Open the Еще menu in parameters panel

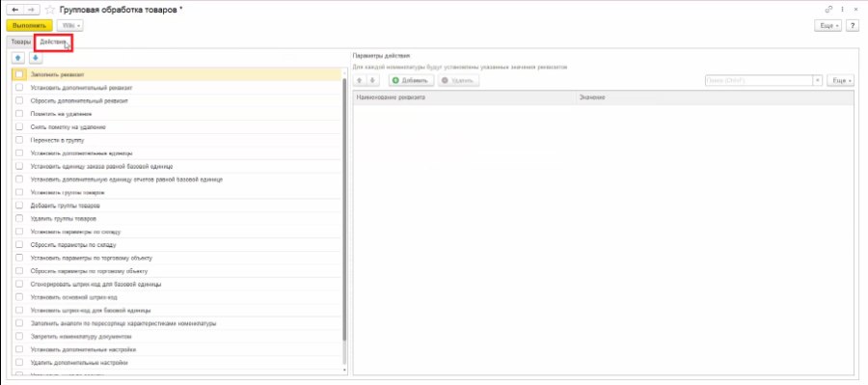click(x=840, y=80)
